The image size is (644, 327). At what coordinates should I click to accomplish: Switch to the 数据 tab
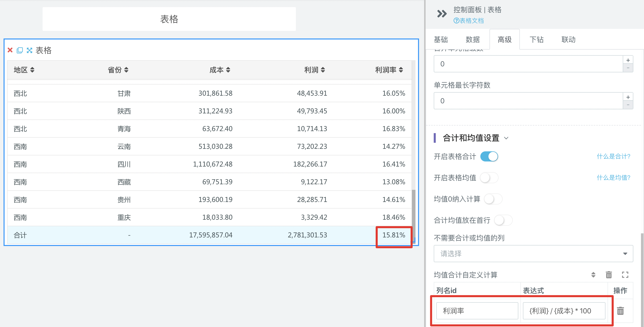(472, 39)
